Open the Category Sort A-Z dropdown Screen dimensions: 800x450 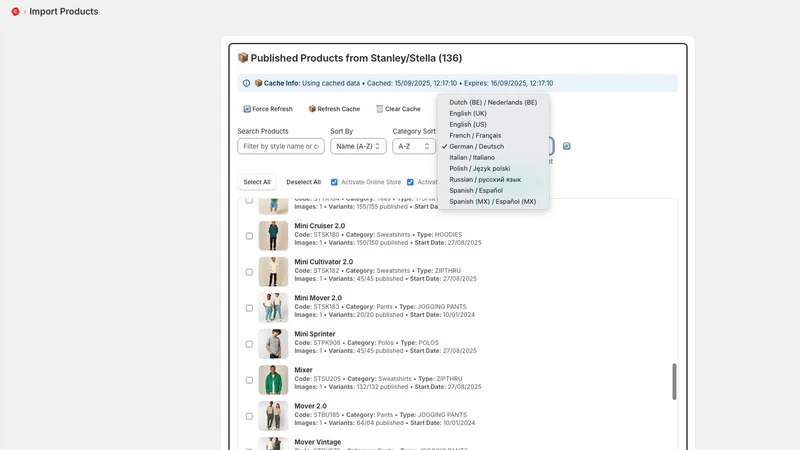[x=414, y=146]
